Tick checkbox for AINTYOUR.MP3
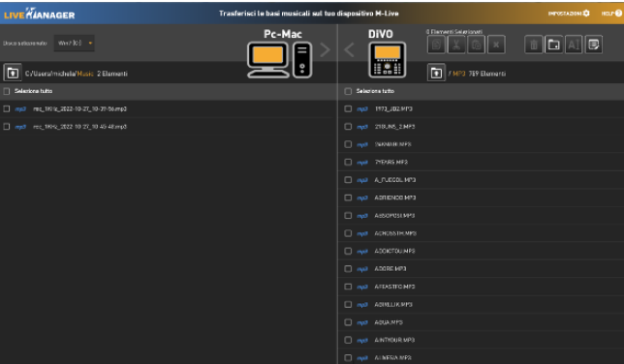The height and width of the screenshot is (364, 624). tap(348, 340)
